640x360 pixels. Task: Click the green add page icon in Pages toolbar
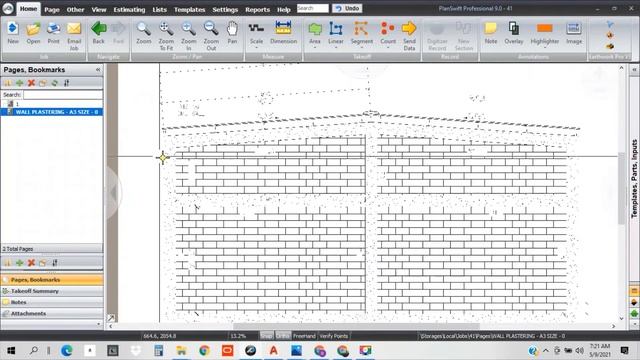pyautogui.click(x=19, y=83)
